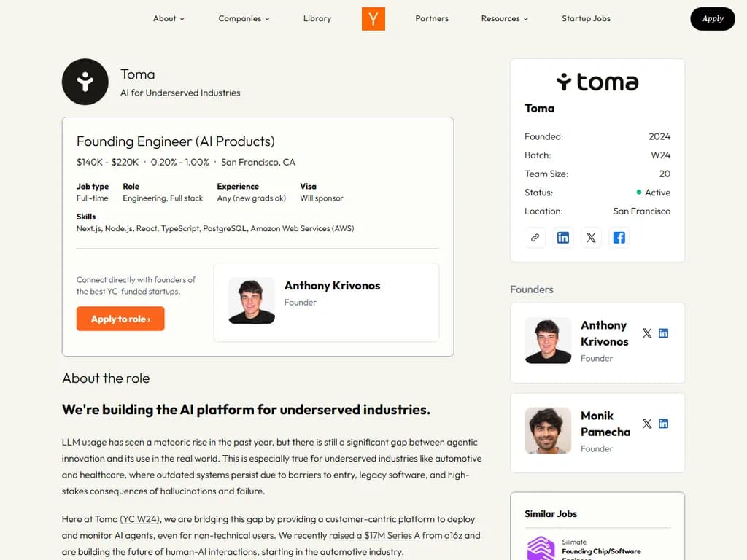Click the Apply button in the top right
The width and height of the screenshot is (747, 560).
coord(712,19)
